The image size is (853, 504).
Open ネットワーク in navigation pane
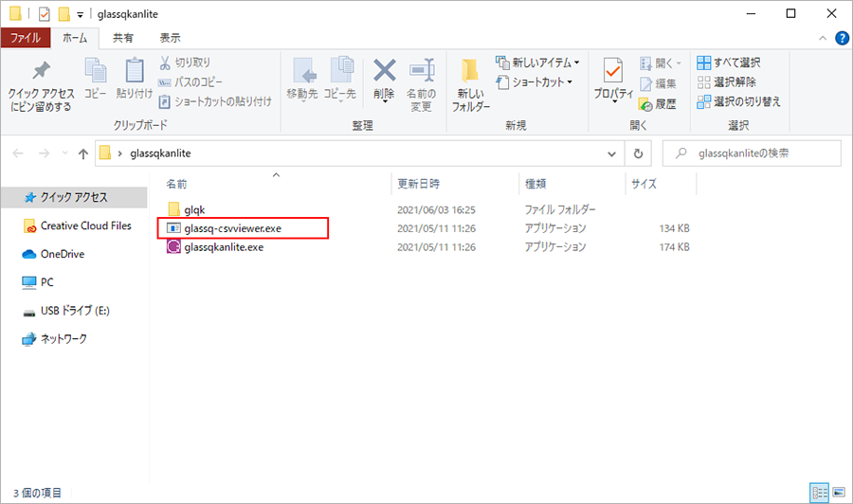tap(64, 339)
